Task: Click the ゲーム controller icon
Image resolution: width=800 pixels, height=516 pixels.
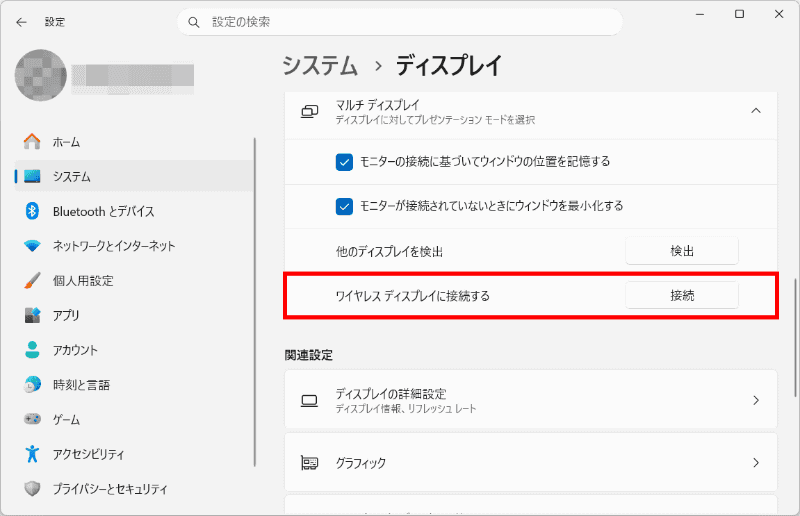Action: click(x=32, y=419)
